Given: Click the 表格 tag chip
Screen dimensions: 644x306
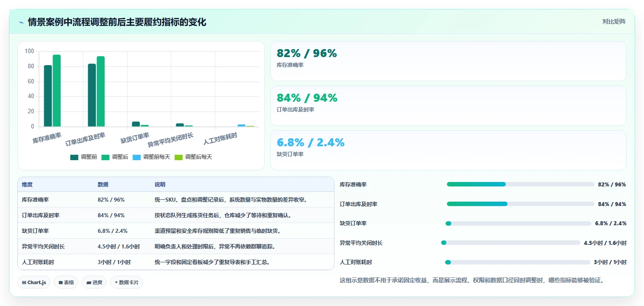Looking at the screenshot, I should 66,282.
